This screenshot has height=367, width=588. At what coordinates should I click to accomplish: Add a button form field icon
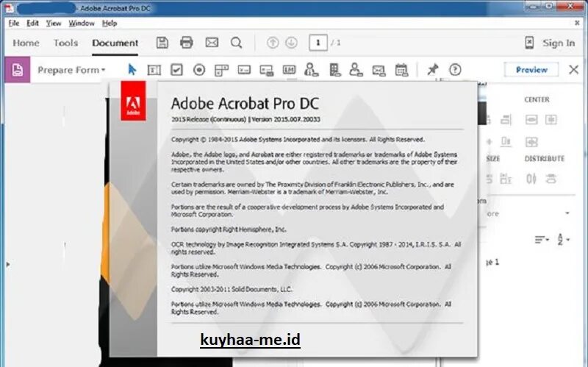267,70
